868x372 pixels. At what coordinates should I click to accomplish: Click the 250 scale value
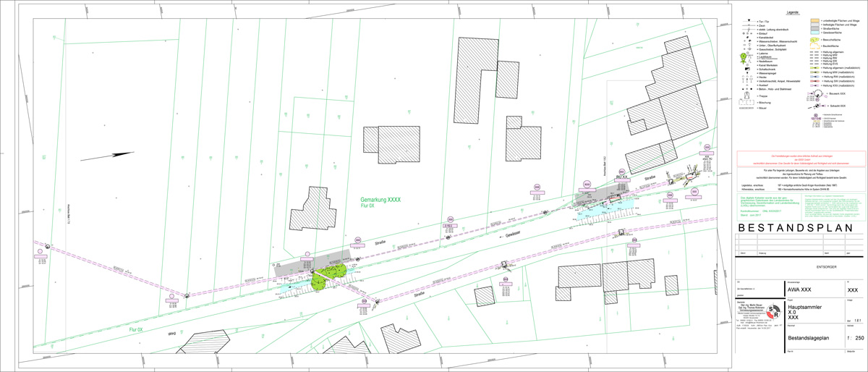(859, 339)
